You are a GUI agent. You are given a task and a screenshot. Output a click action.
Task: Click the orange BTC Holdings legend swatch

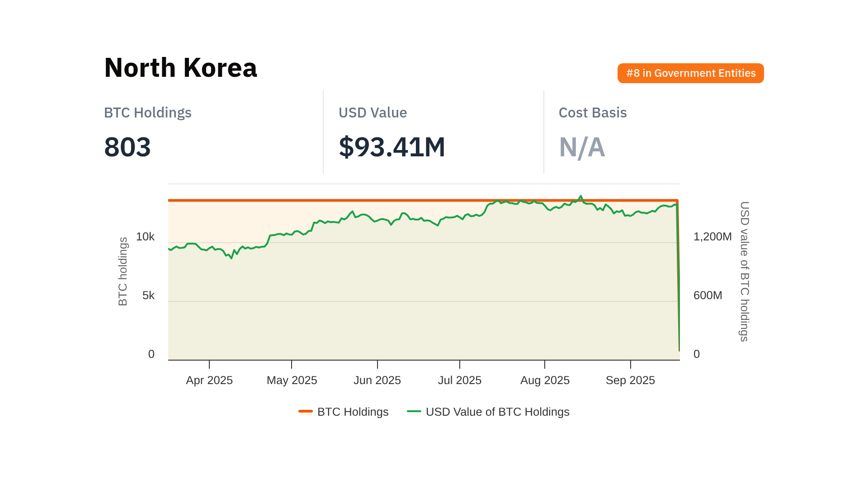point(306,411)
